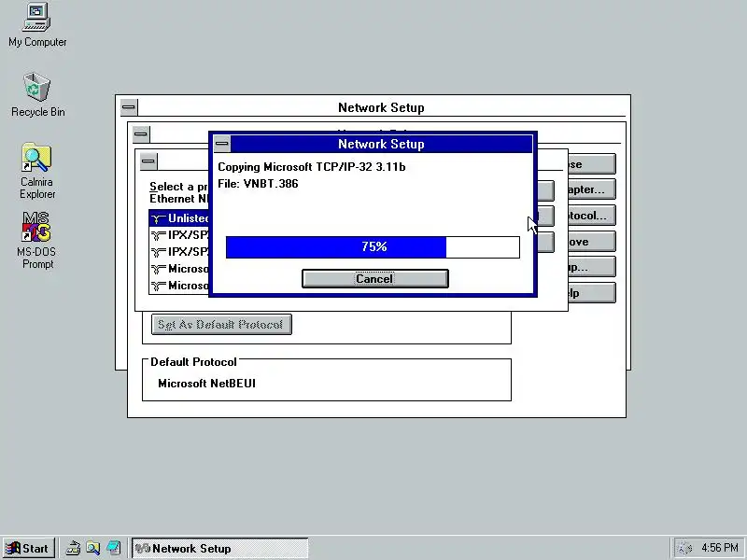Click the File: VNBT.386 line
Screen dimensions: 747x560
point(258,184)
